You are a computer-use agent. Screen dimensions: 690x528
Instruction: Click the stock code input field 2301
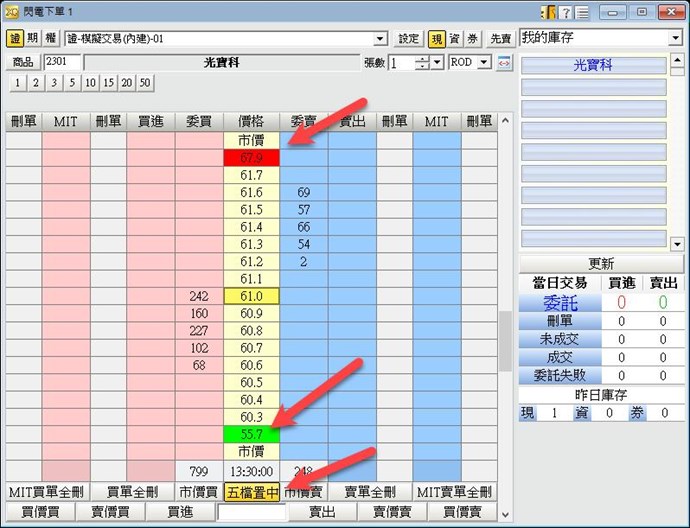coord(61,62)
